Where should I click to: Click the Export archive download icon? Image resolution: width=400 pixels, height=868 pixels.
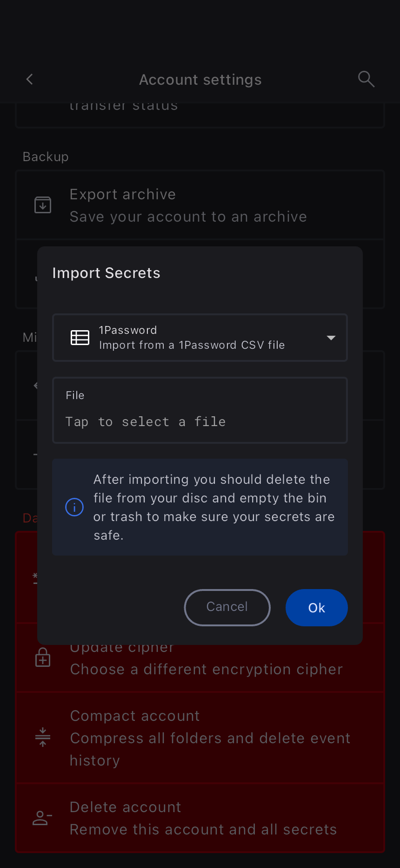point(43,205)
